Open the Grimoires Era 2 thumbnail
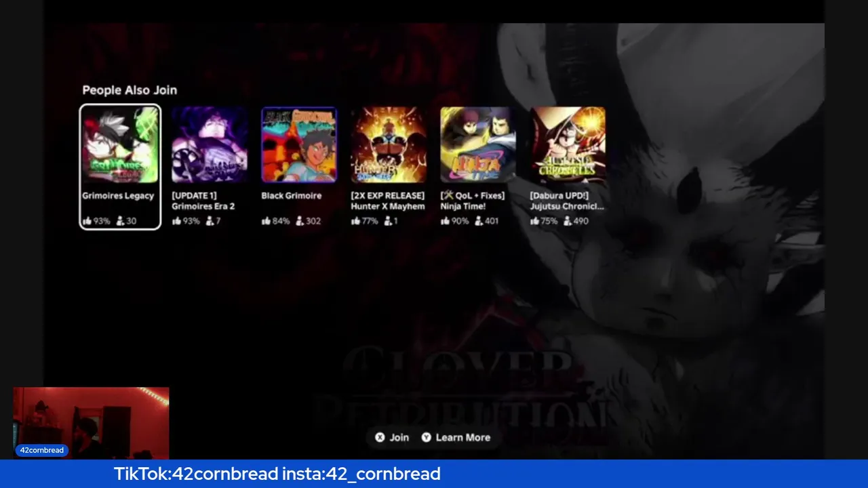The width and height of the screenshot is (868, 488). coord(210,145)
